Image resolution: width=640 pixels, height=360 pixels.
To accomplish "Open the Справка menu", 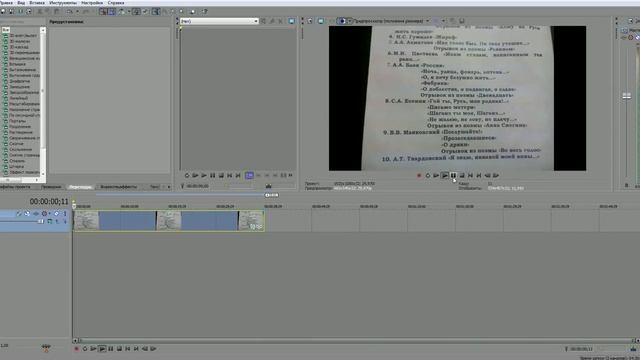I will (x=116, y=3).
